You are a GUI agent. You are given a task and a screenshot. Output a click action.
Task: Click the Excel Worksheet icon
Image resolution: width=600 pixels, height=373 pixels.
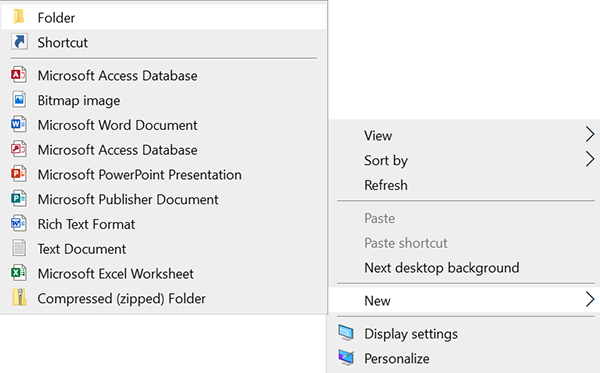[19, 273]
